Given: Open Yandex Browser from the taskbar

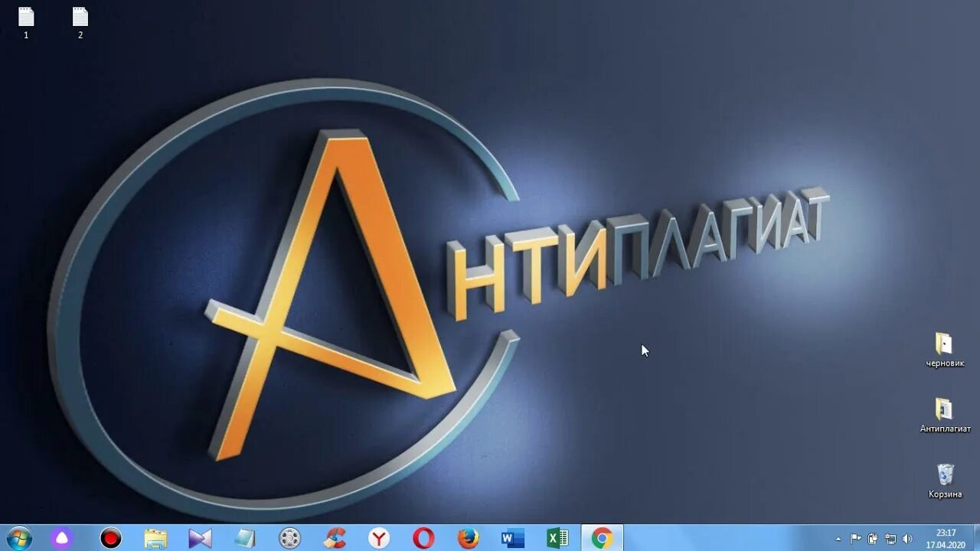Looking at the screenshot, I should pyautogui.click(x=379, y=538).
